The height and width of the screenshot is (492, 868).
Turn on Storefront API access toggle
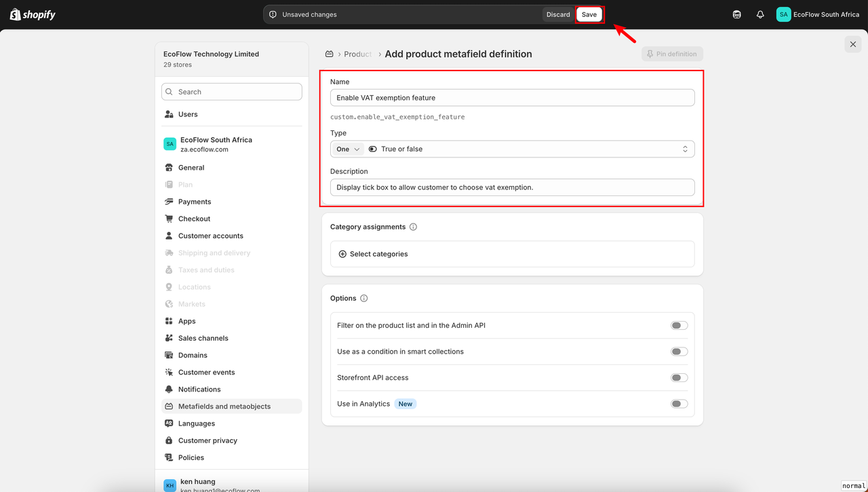[x=679, y=378]
